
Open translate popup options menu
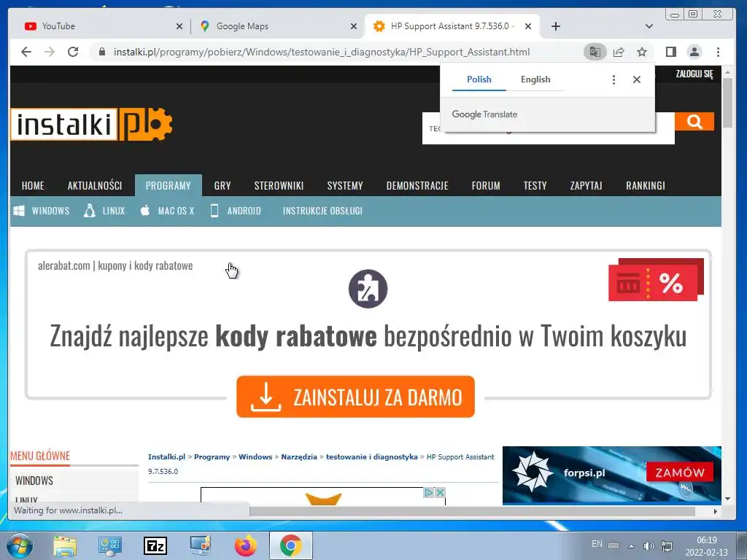[x=614, y=79]
